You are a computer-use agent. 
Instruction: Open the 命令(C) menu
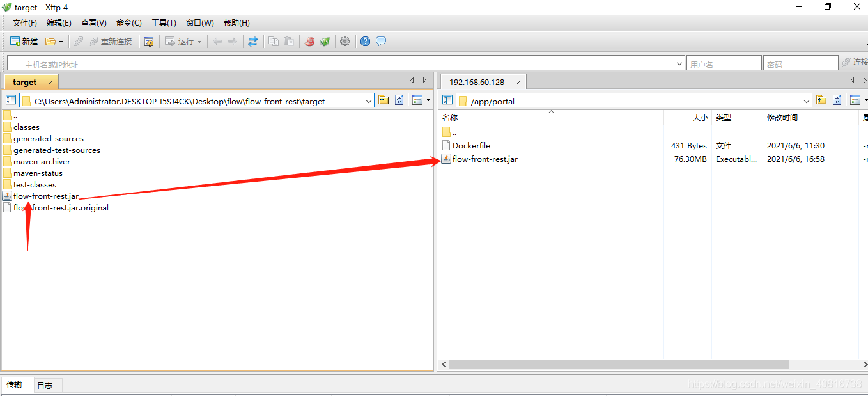[129, 23]
